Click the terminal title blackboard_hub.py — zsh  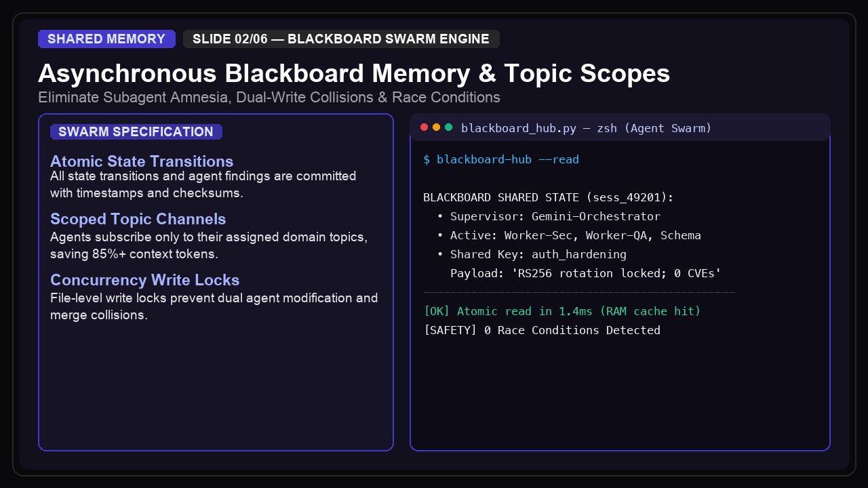click(x=587, y=128)
